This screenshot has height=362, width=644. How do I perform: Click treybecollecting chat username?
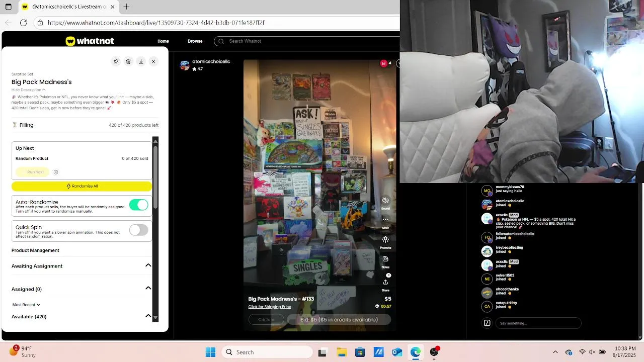[509, 247]
